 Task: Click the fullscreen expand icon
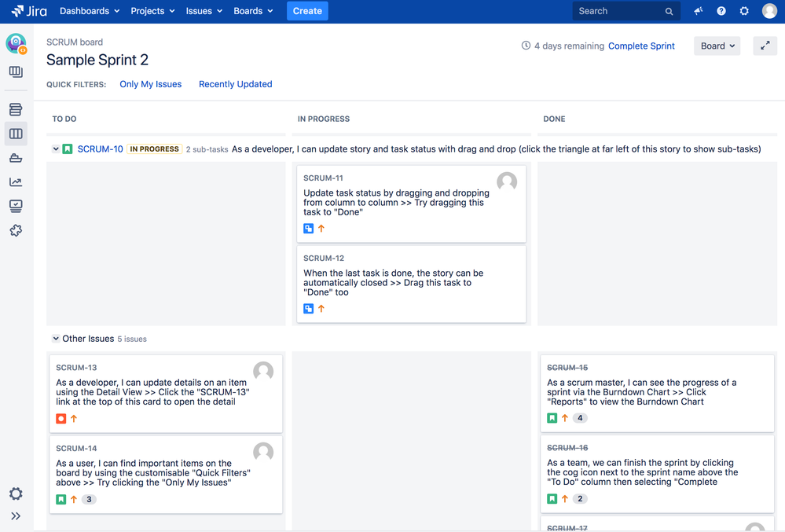(x=765, y=46)
